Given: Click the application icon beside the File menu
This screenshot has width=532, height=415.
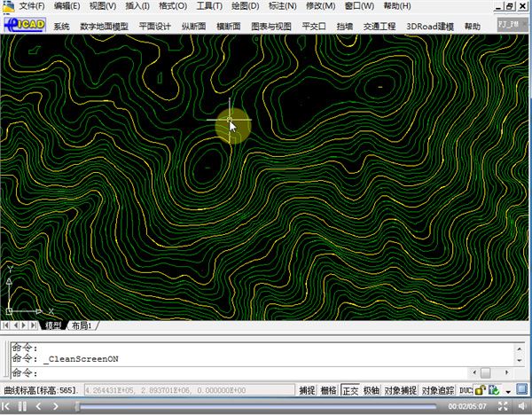Looking at the screenshot, I should click(9, 5).
